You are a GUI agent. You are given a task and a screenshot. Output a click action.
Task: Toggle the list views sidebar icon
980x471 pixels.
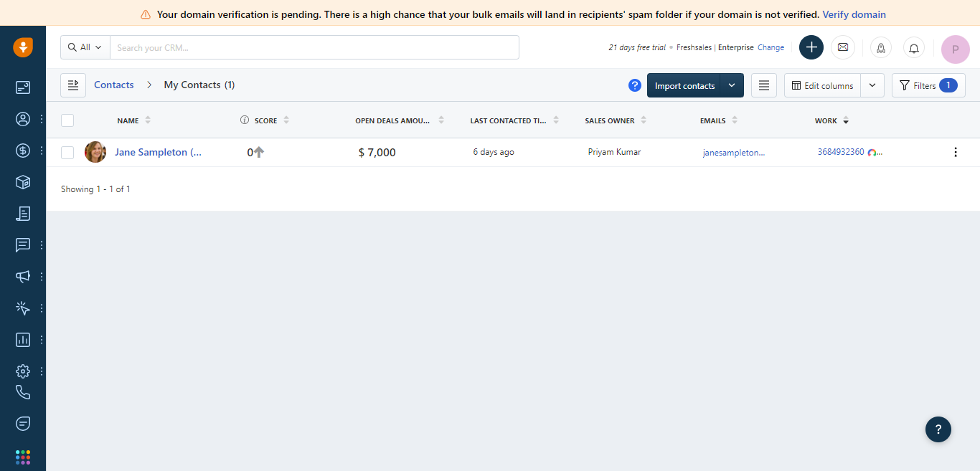[x=73, y=85]
